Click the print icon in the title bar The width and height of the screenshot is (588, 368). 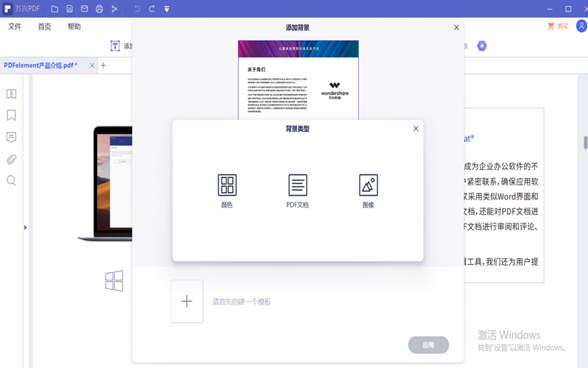99,9
